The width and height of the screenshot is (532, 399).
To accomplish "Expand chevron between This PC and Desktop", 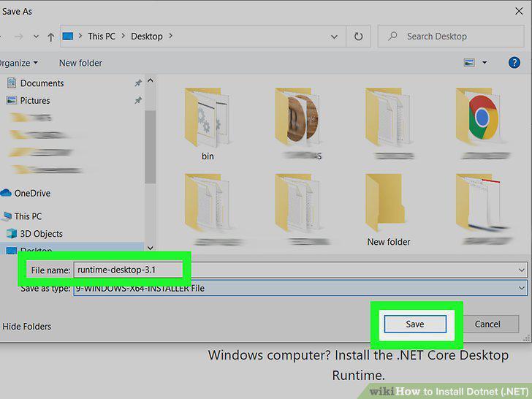I will coord(123,36).
